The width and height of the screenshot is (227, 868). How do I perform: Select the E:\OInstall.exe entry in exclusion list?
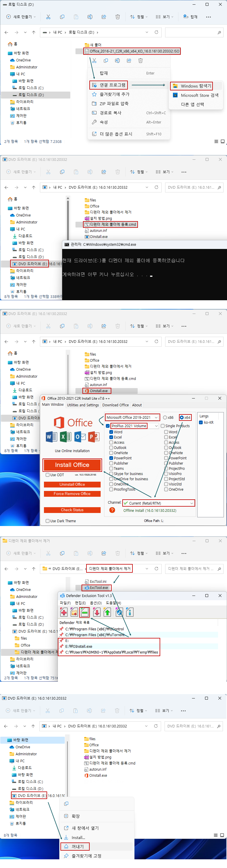[79, 646]
